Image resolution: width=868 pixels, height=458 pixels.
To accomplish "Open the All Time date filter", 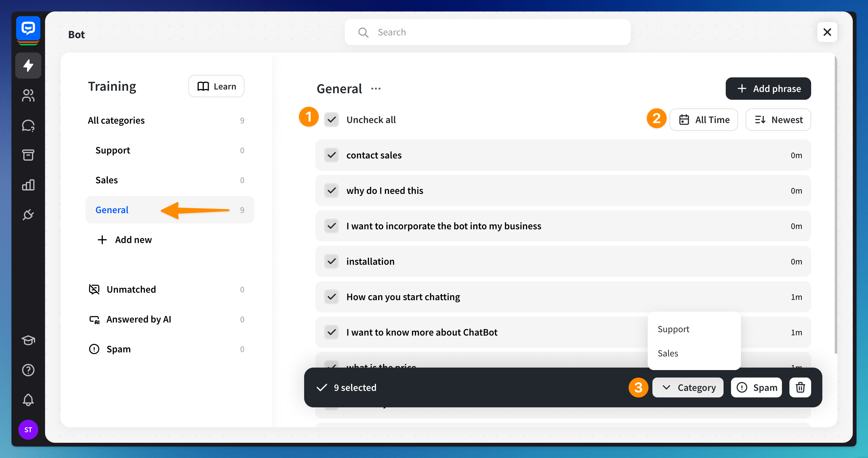I will coord(704,120).
